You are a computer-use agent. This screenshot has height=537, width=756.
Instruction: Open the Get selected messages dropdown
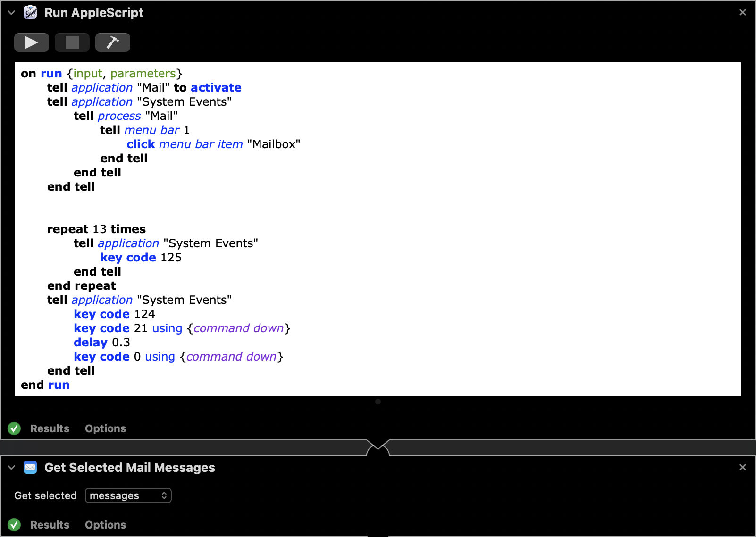coord(128,495)
